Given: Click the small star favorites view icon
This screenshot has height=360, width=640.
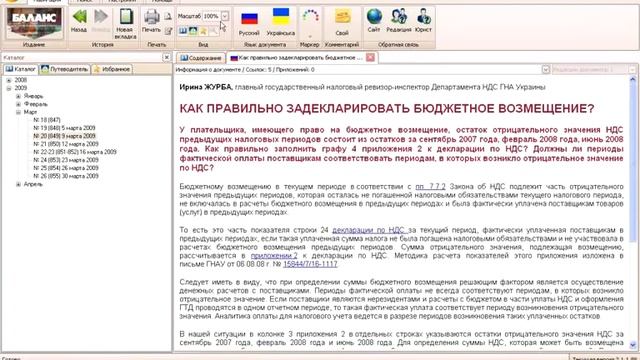Looking at the screenshot, I should click(203, 31).
